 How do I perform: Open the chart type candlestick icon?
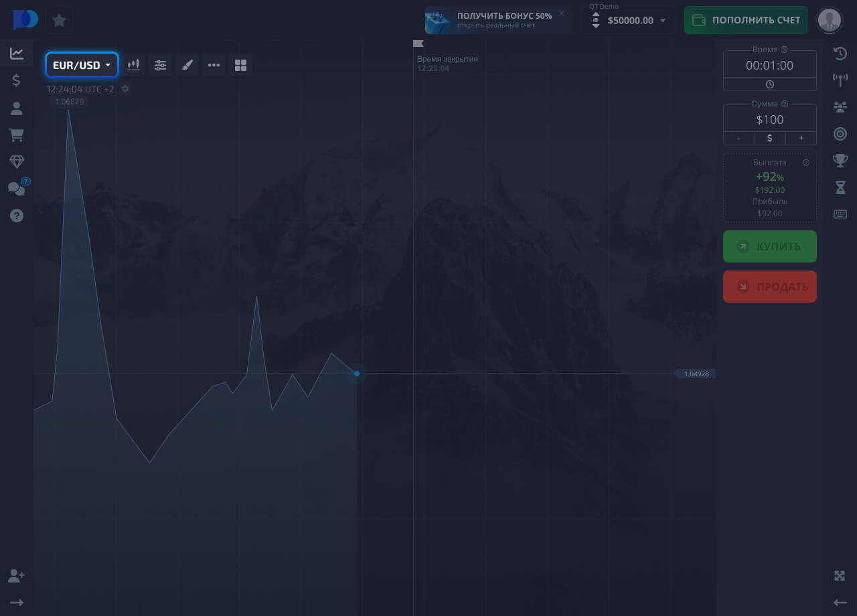[134, 65]
